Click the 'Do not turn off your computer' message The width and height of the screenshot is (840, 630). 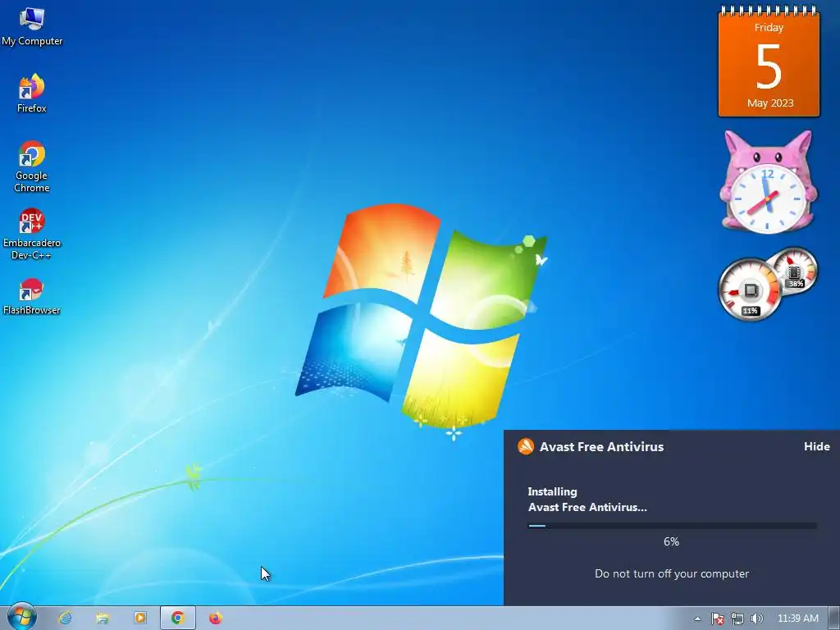(672, 573)
